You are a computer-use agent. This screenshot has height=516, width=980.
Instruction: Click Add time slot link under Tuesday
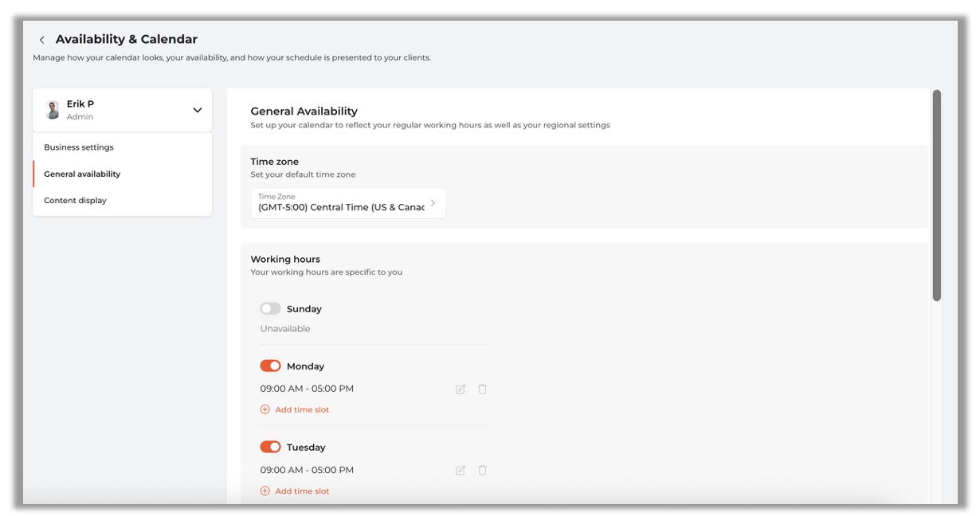[x=302, y=491]
